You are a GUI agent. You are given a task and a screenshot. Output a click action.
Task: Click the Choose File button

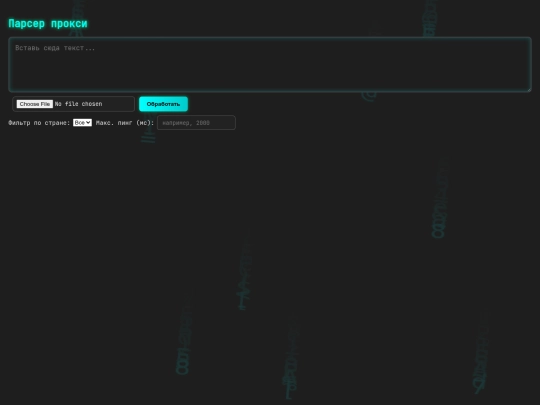point(35,104)
